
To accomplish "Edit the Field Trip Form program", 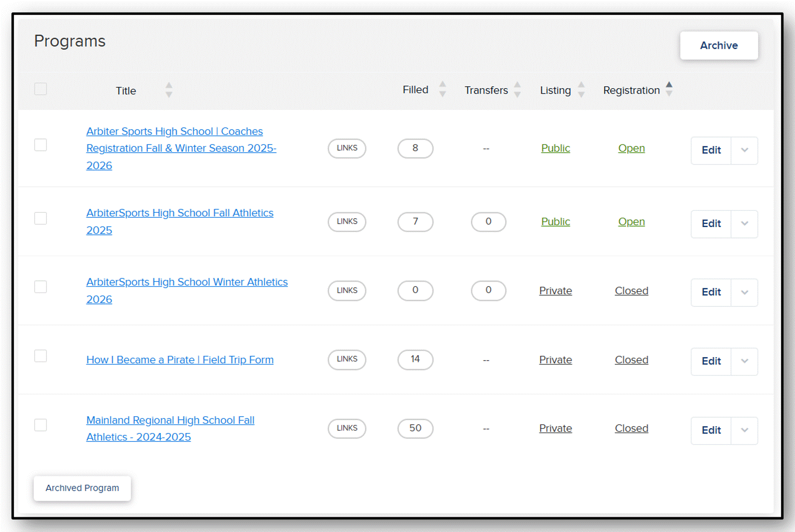I will tap(711, 361).
